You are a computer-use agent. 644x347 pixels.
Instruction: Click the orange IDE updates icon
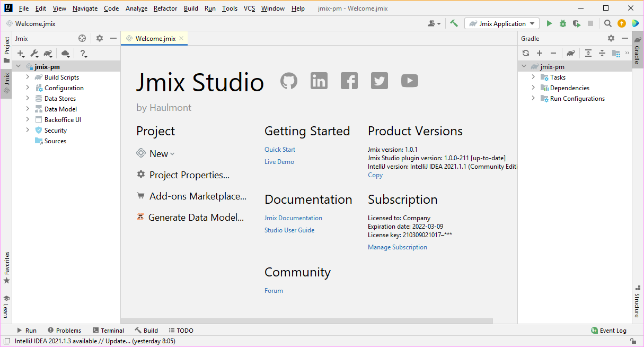(622, 23)
